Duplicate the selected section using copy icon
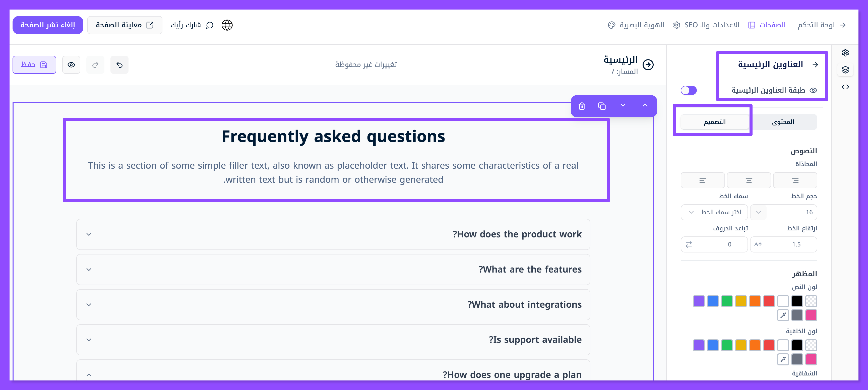 (602, 106)
